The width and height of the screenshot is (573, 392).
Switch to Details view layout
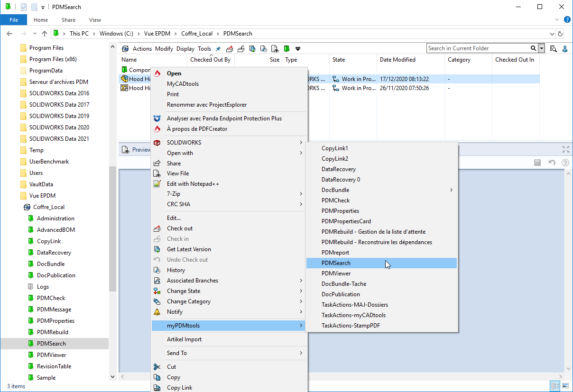click(555, 386)
